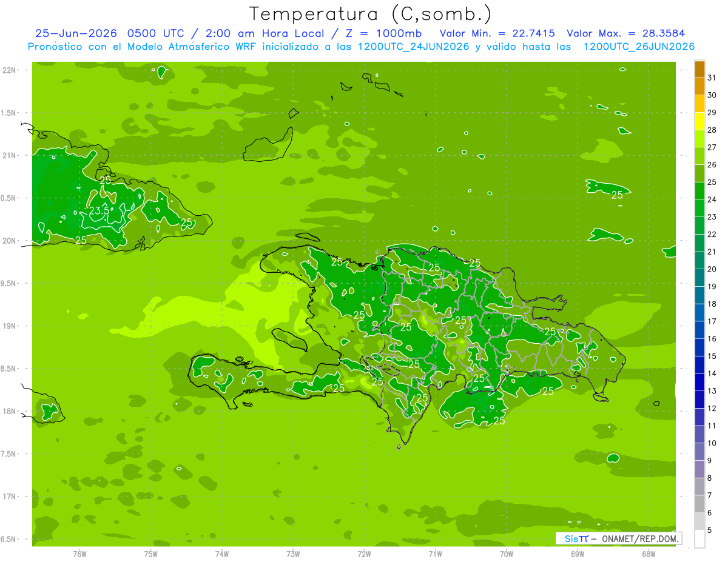Click the "21N" latitude label
This screenshot has width=728, height=562.
pos(10,155)
